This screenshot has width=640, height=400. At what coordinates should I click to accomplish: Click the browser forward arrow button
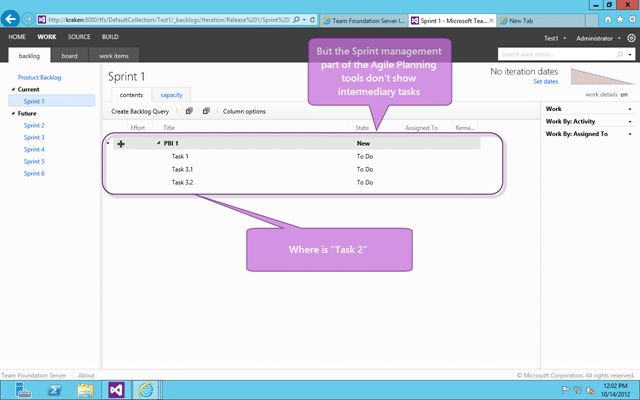[x=28, y=19]
